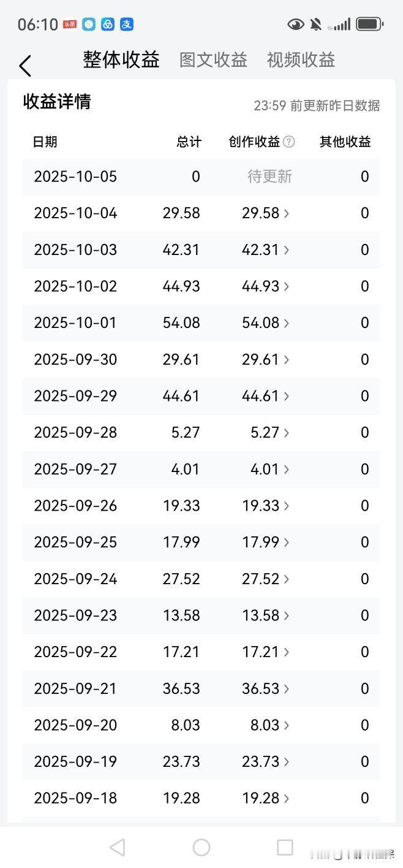Tap the Alipay icon in status bar
403x868 pixels.
[x=127, y=25]
